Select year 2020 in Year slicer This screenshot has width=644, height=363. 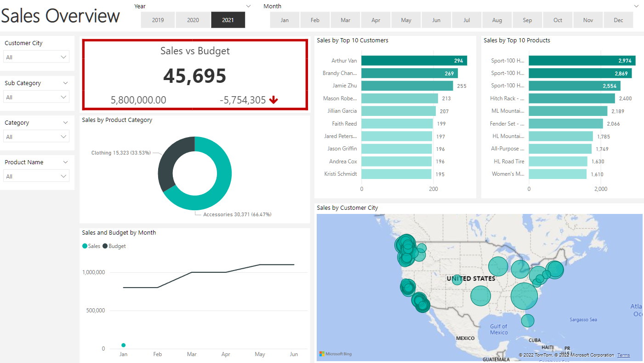[x=193, y=20]
